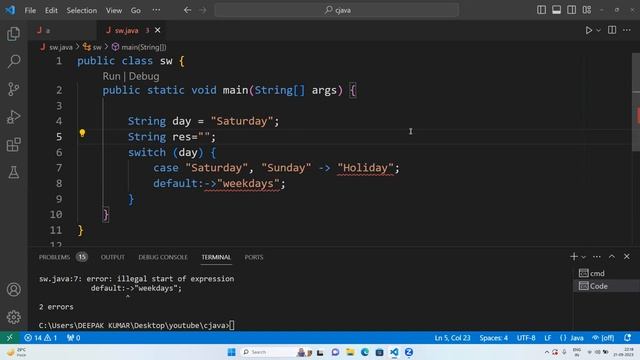Viewport: 640px width, 360px height.
Task: Change indentation via Spaces: 4
Action: point(493,338)
